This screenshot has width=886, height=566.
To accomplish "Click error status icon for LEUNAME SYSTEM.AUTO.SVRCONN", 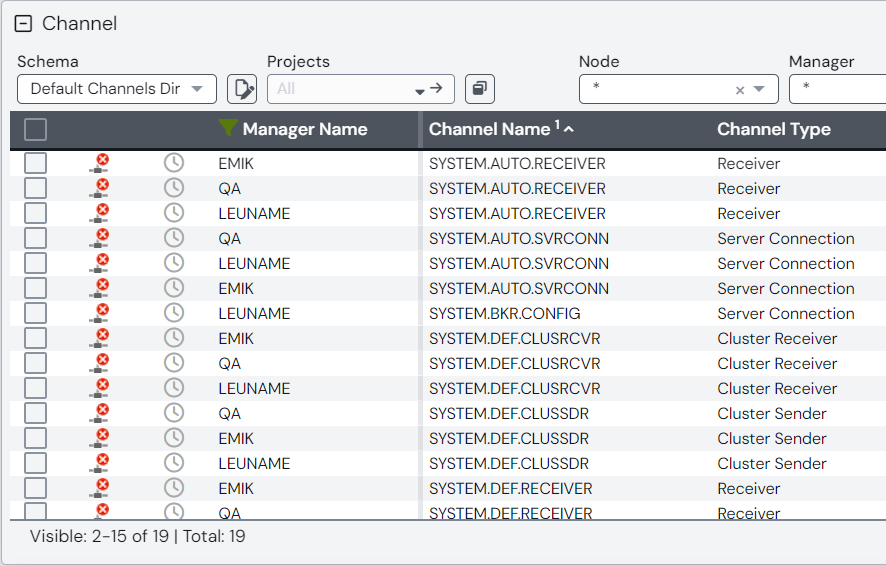I will tap(99, 263).
